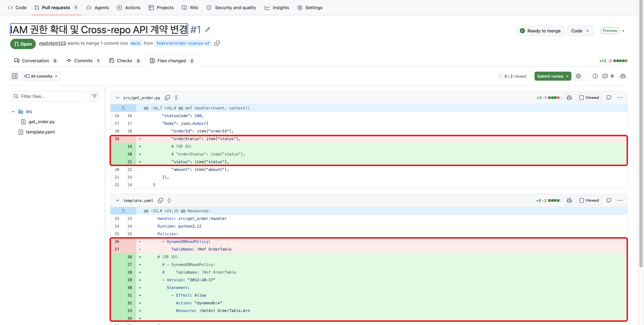Ask Copilot about template.yaml
This screenshot has height=325, width=644.
point(569,200)
